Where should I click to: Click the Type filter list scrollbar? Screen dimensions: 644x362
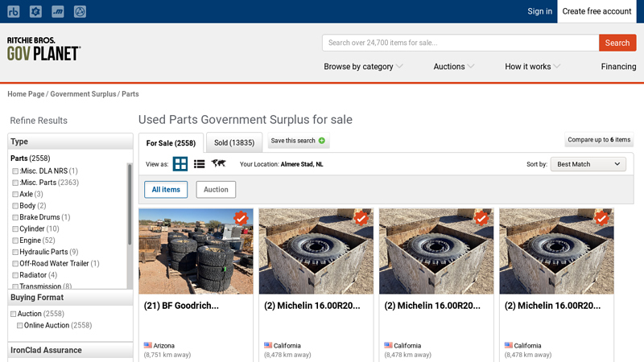(x=130, y=204)
